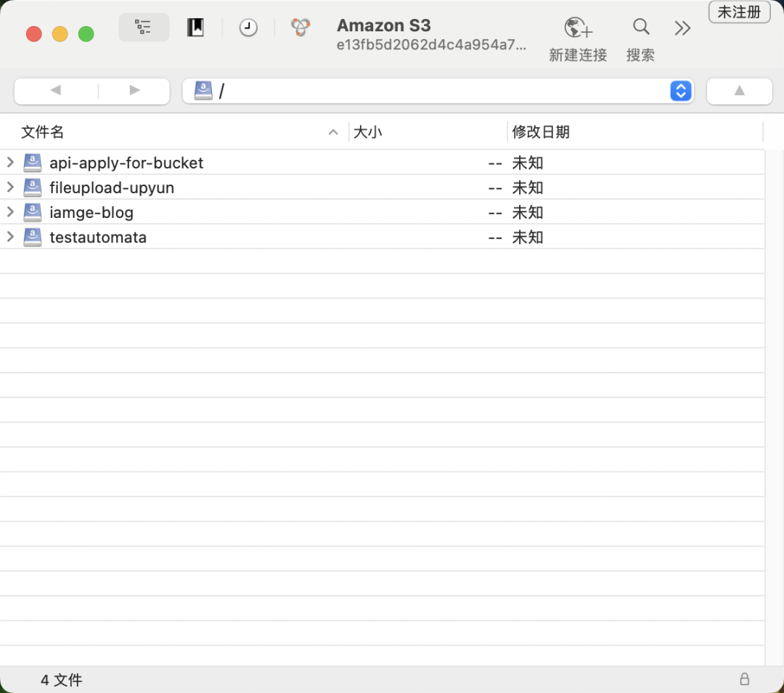Sort by 文件名 column header
This screenshot has height=693, width=784.
(43, 132)
